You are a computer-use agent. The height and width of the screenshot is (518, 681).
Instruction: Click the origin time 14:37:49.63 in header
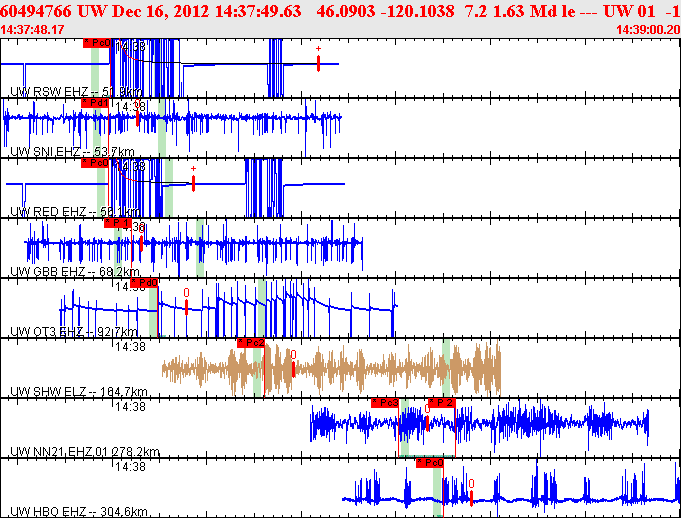(x=258, y=11)
